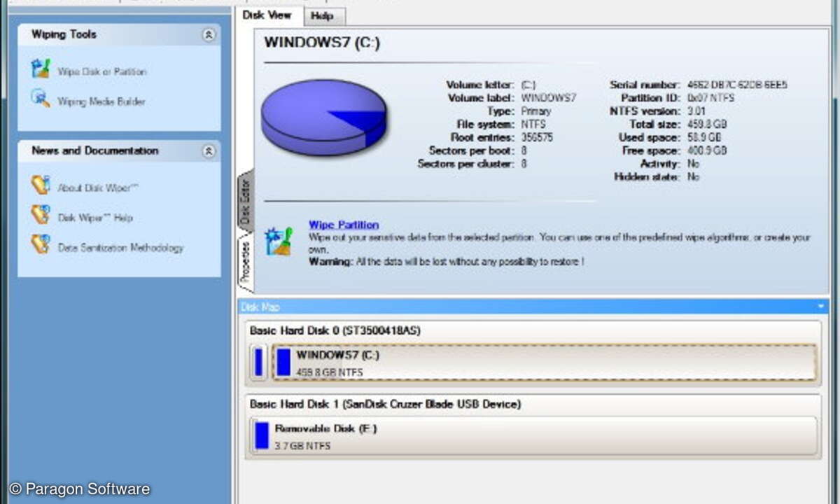This screenshot has width=840, height=504.
Task: Click the Volume label WINDOWS7 value
Action: pos(549,98)
